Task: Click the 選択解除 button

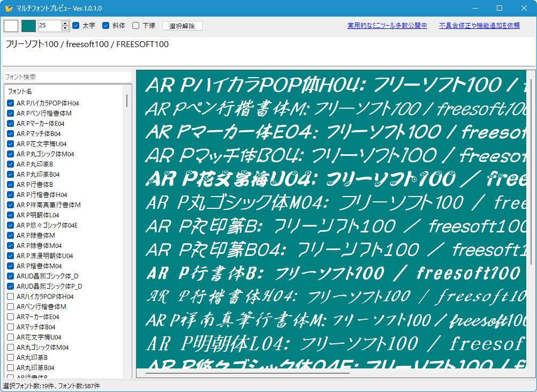Action: click(x=182, y=26)
